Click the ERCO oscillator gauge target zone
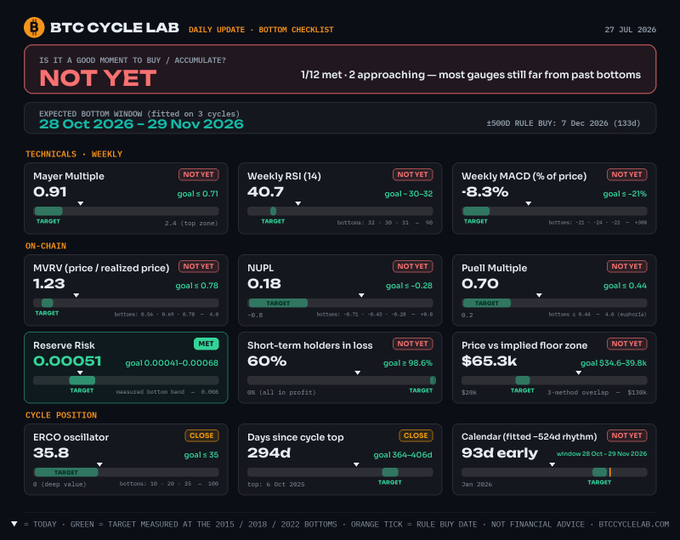This screenshot has width=680, height=540. point(66,472)
